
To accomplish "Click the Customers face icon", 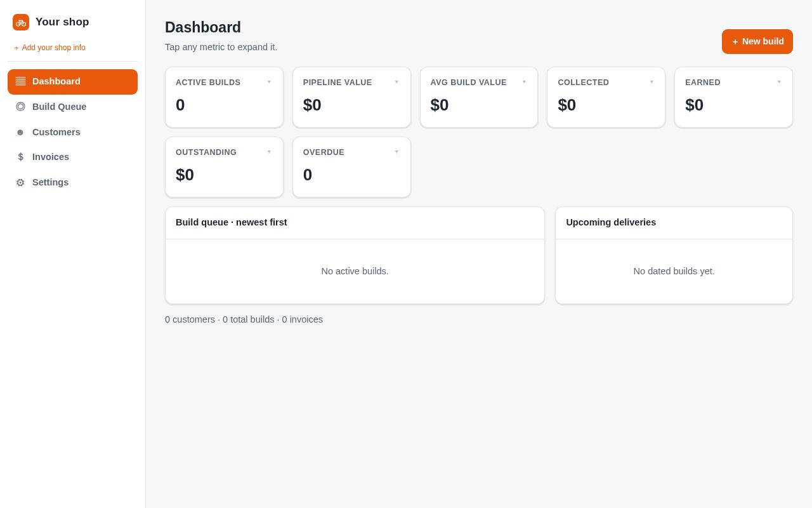I will click(20, 132).
